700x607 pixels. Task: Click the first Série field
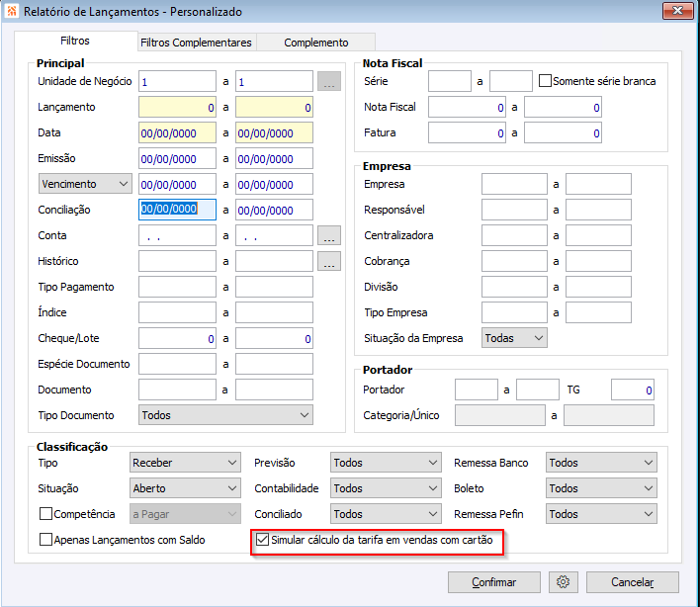[x=450, y=81]
